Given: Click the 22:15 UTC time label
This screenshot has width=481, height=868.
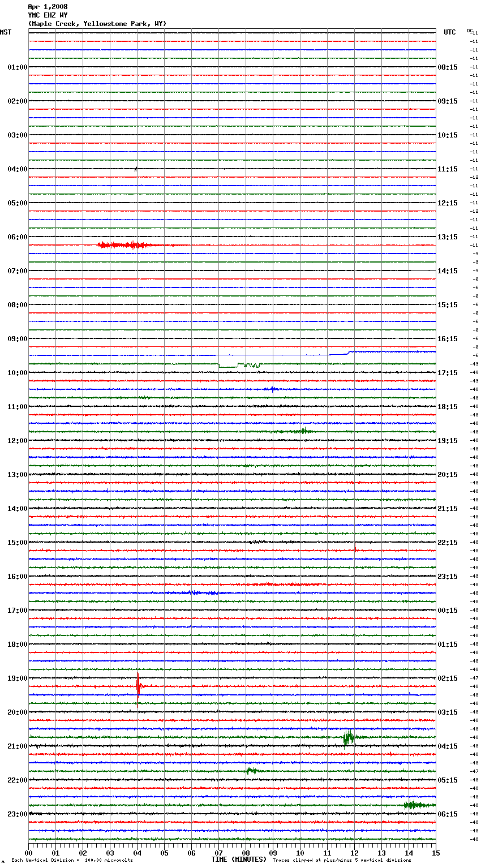Looking at the screenshot, I should [x=448, y=543].
